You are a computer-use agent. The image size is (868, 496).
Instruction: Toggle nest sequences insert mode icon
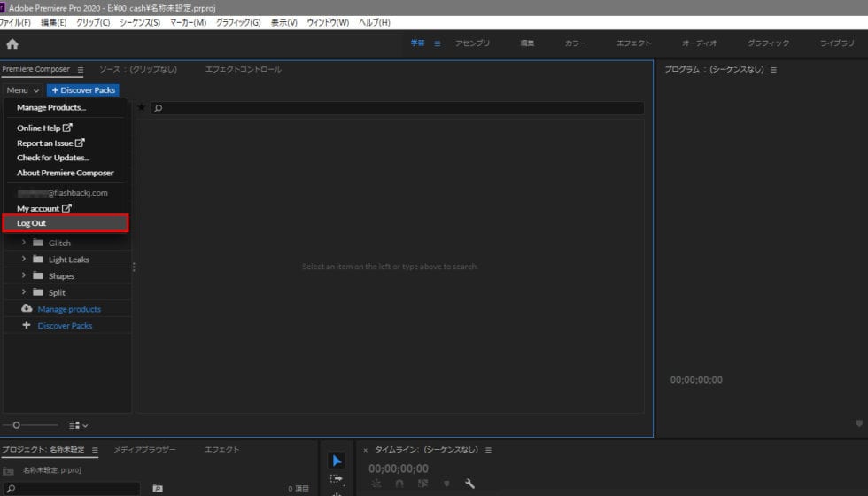tap(376, 484)
